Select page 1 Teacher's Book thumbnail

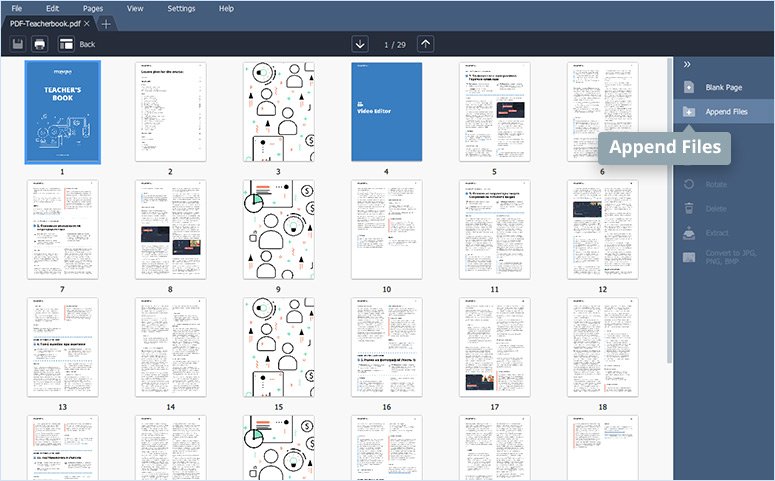(63, 112)
